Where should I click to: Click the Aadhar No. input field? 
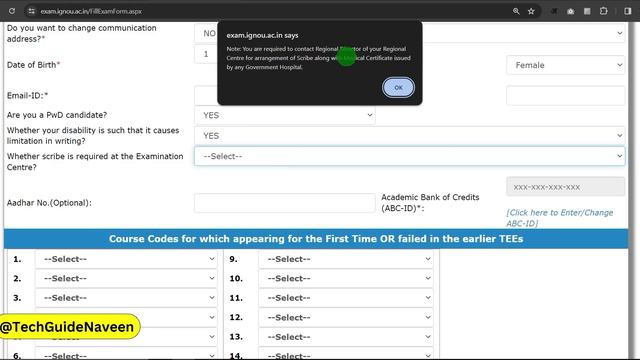pos(284,203)
